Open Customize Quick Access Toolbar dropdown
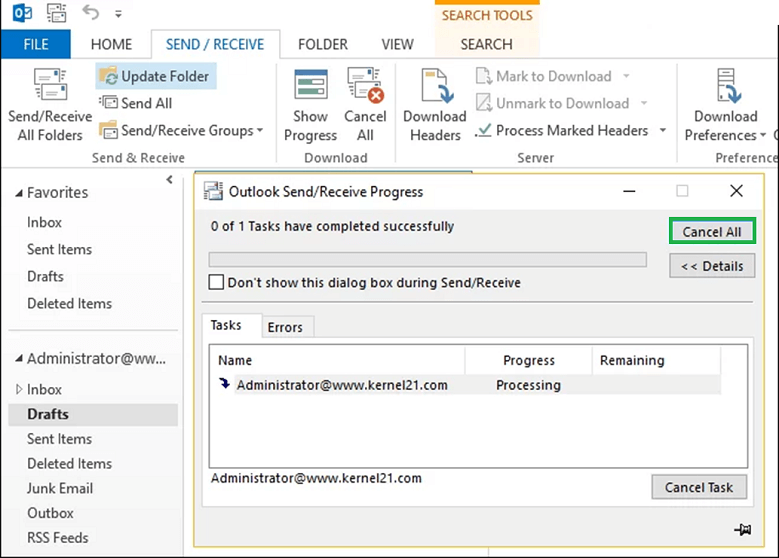 [118, 14]
